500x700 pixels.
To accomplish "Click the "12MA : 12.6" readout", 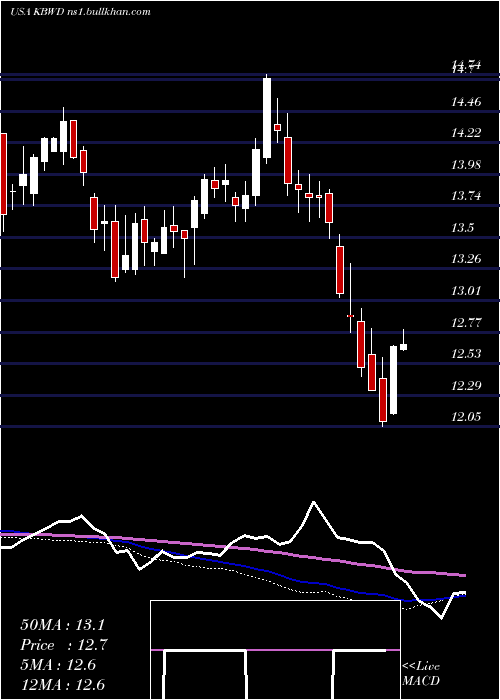I will (x=64, y=684).
